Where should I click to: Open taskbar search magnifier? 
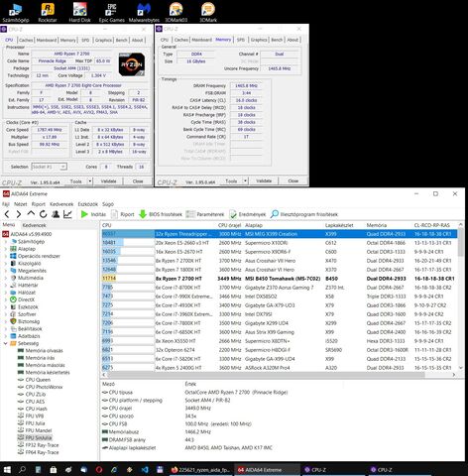coord(23,469)
